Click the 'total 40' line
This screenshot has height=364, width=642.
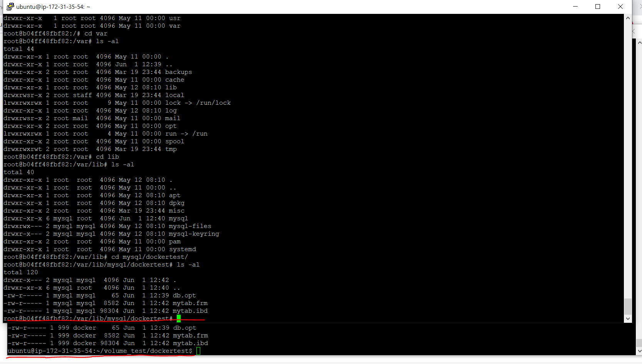click(19, 172)
